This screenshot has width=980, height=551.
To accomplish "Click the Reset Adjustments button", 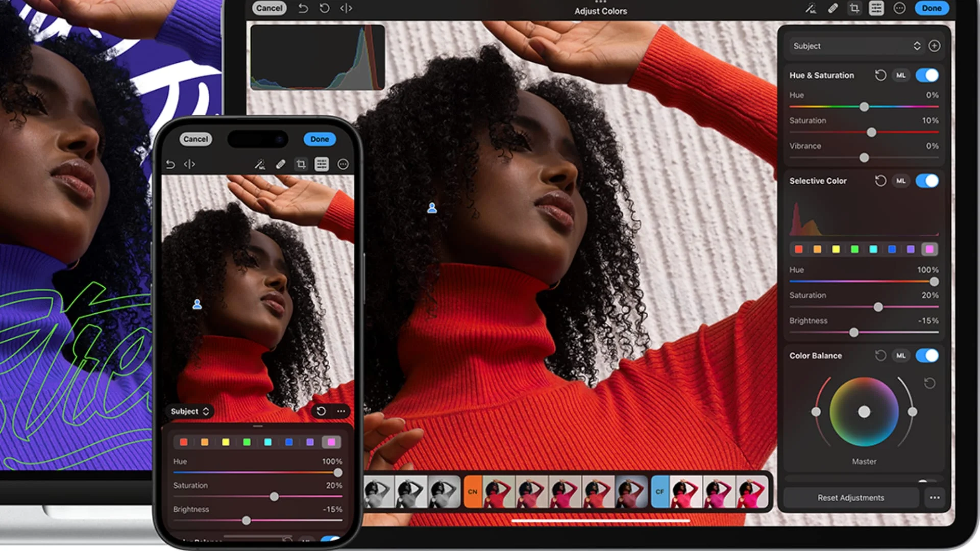I will [x=851, y=497].
